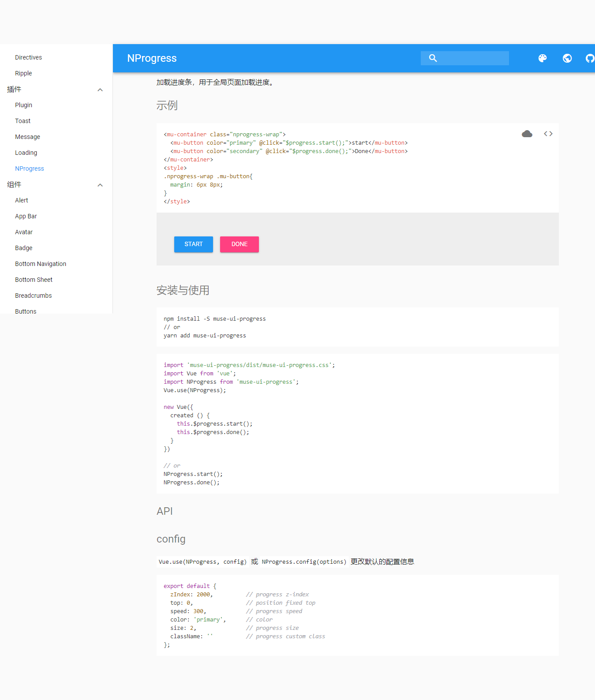Click the 'Vue.use(NProgress, config)' inline code

[x=203, y=562]
